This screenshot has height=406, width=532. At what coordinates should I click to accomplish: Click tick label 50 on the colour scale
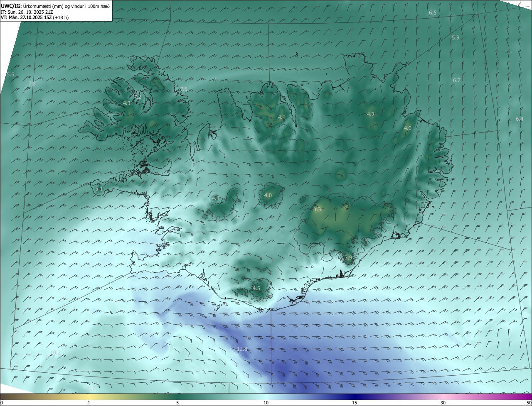529,403
